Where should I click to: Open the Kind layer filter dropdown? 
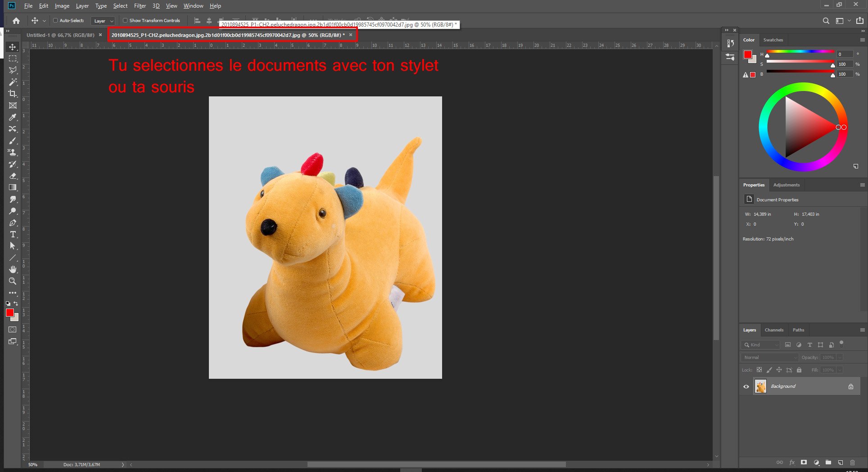pos(760,345)
